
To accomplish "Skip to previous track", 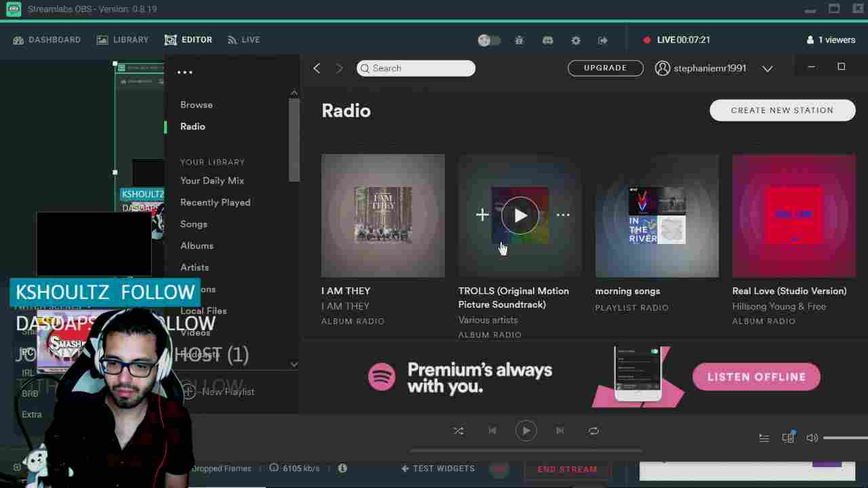I will pos(492,430).
